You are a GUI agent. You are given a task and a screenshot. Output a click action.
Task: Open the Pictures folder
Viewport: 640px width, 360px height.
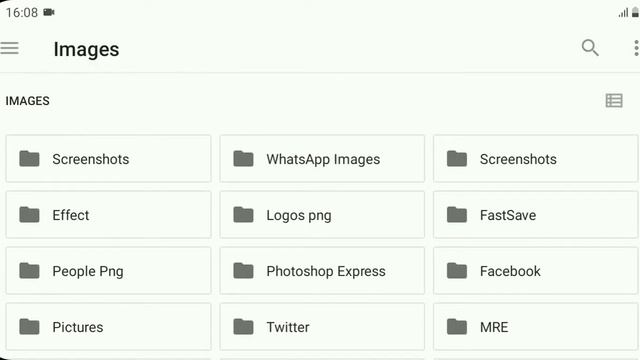pos(109,327)
